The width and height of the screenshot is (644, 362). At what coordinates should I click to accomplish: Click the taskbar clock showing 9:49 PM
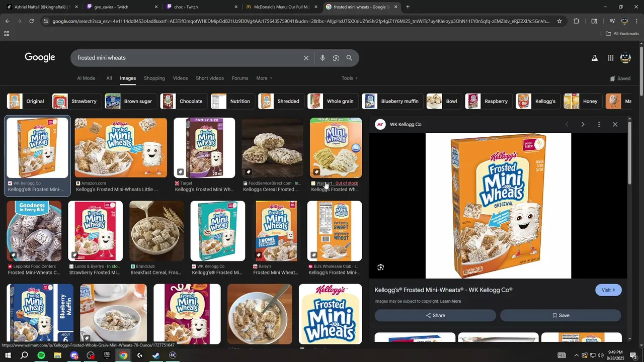(x=615, y=355)
